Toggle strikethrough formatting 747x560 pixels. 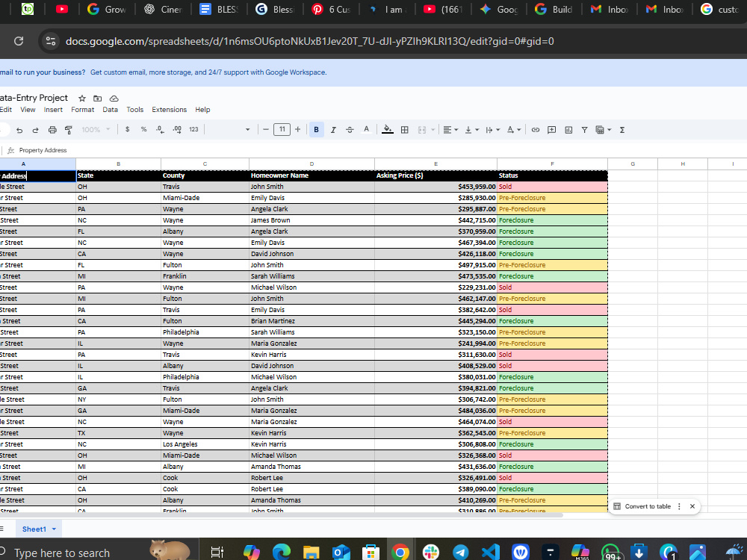pos(350,129)
